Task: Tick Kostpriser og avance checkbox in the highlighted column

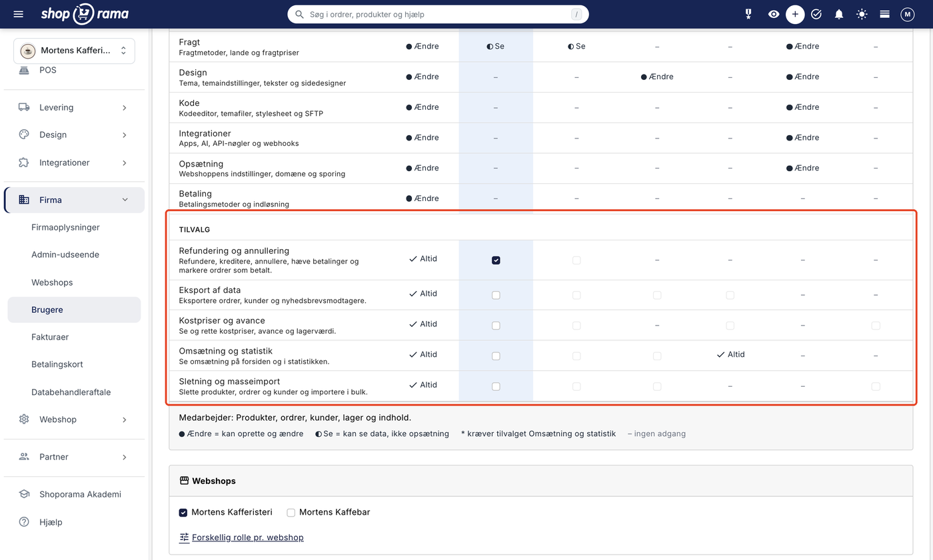Action: [496, 326]
